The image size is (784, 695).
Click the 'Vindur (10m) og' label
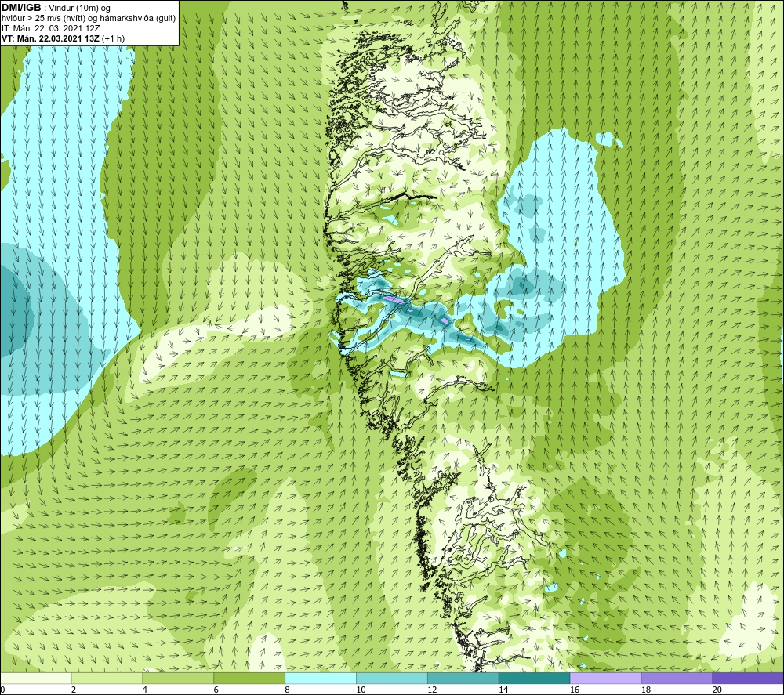(x=79, y=8)
